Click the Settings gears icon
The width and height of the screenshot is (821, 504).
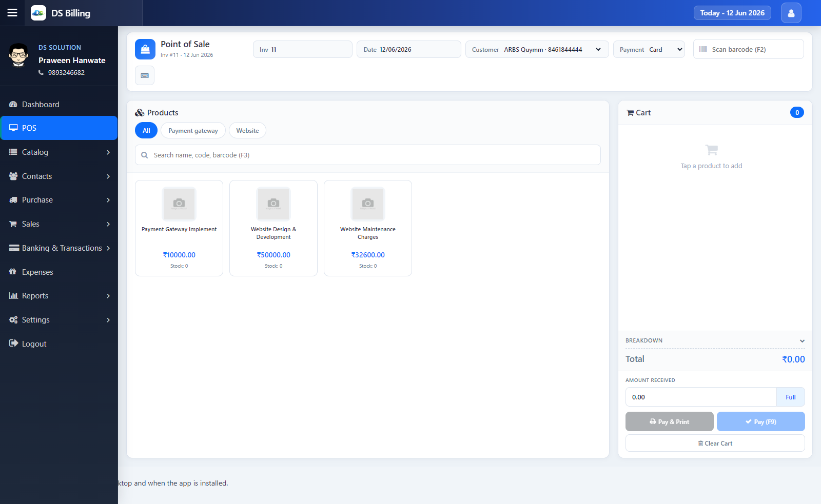[x=13, y=320]
